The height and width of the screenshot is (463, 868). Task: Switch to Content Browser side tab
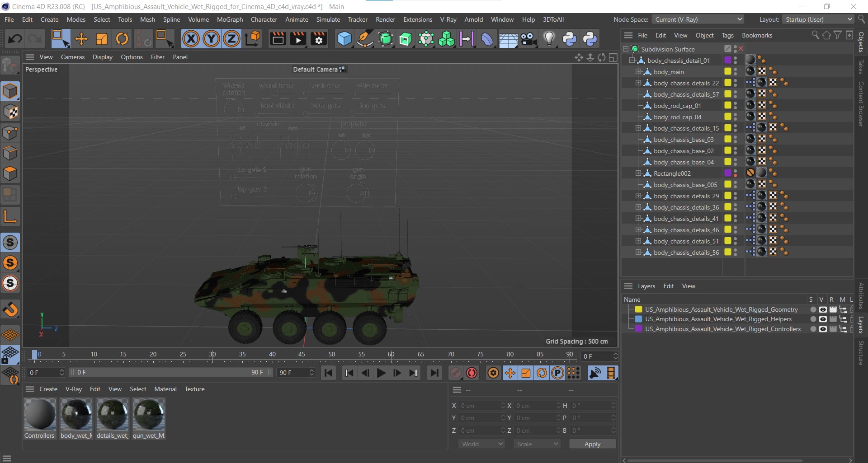click(x=861, y=104)
